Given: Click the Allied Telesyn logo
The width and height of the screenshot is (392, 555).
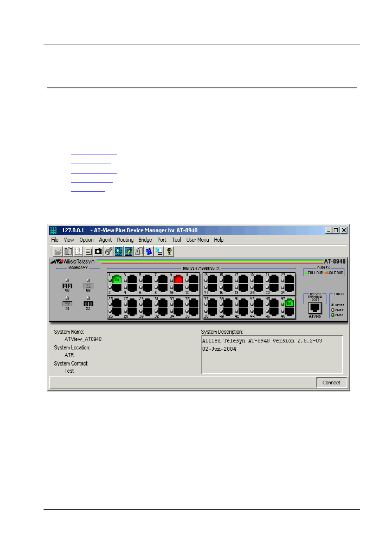Looking at the screenshot, I should point(73,261).
